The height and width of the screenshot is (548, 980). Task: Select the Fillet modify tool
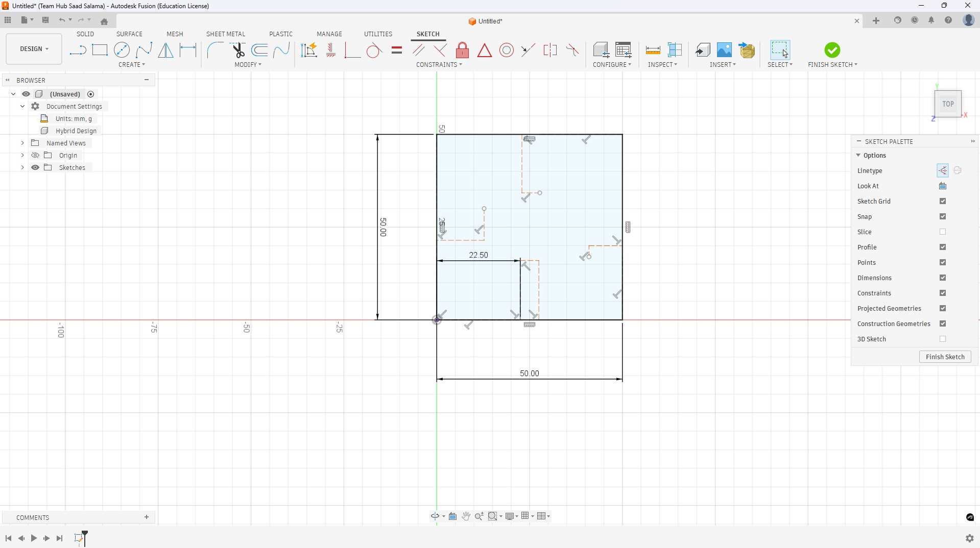215,50
